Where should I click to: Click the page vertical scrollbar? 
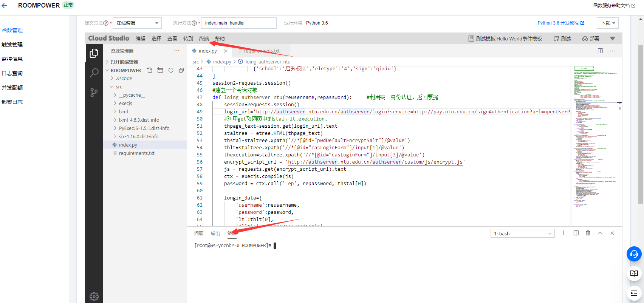(641, 125)
